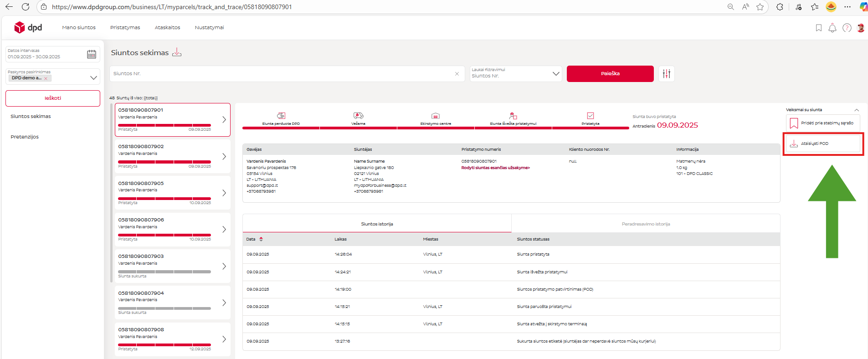Click the notifications bell icon
The height and width of the screenshot is (359, 868).
832,28
